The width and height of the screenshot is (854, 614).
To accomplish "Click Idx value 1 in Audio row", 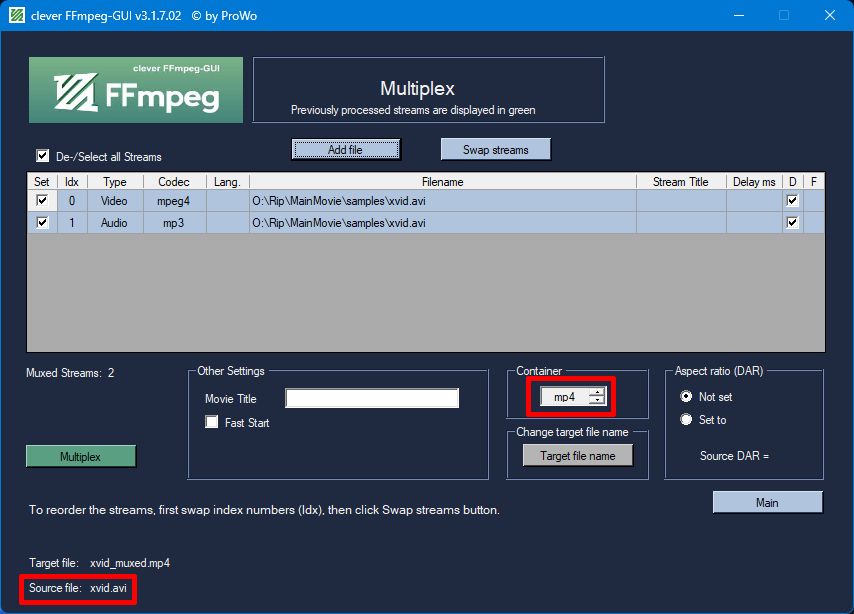I will click(x=72, y=222).
